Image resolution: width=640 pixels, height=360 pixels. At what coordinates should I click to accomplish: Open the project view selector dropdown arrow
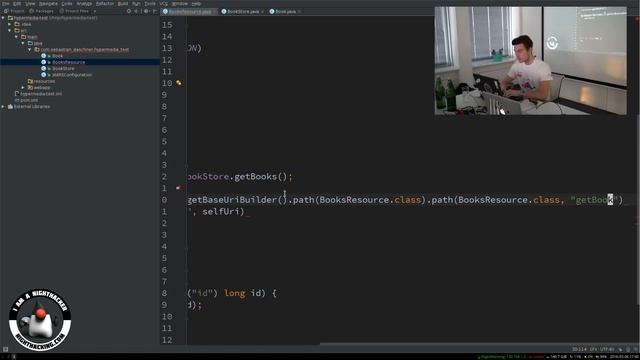95,11
